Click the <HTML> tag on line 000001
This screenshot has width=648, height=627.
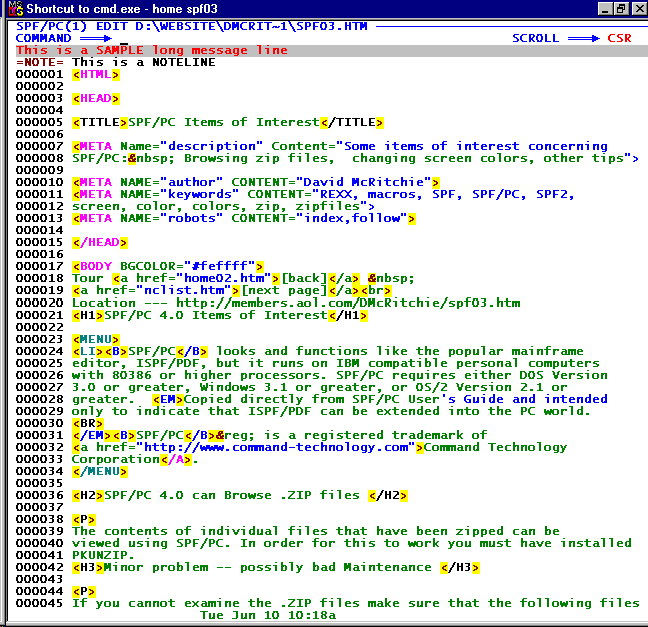(x=96, y=75)
